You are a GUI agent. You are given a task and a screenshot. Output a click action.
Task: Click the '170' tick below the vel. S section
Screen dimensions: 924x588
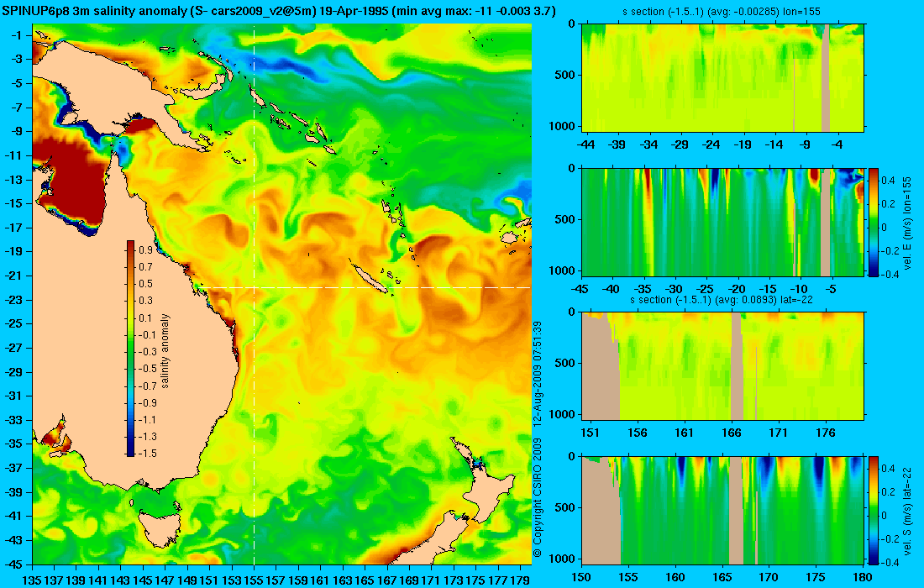pyautogui.click(x=769, y=577)
